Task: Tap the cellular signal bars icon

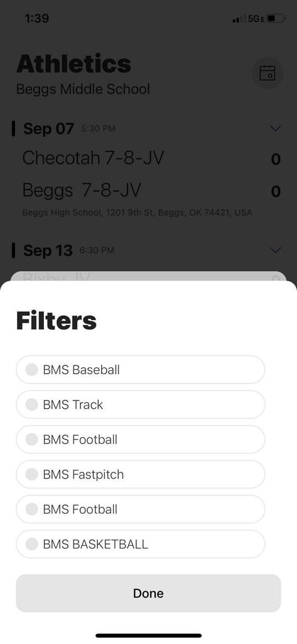Action: 237,19
